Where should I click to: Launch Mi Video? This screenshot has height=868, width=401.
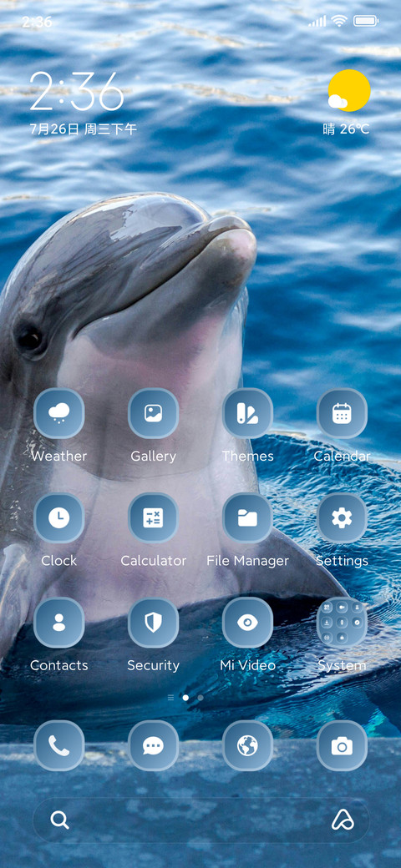(x=247, y=623)
